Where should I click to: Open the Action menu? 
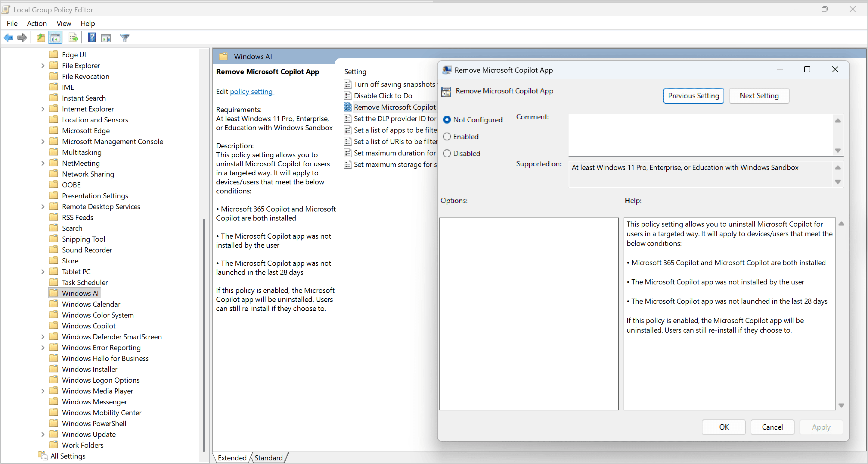(37, 23)
